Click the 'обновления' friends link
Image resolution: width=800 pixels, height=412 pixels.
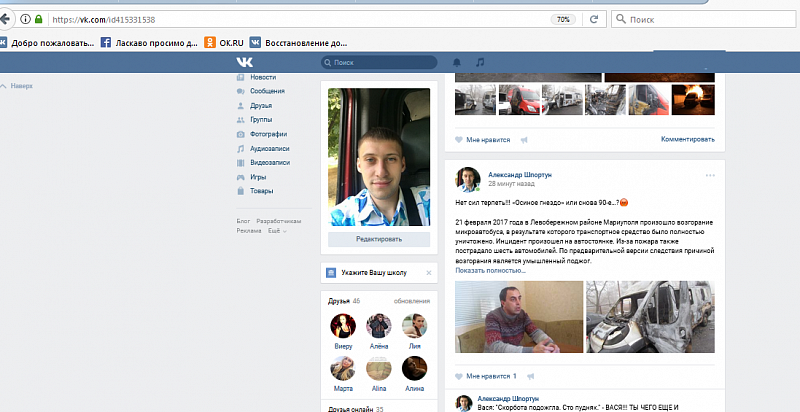click(412, 301)
